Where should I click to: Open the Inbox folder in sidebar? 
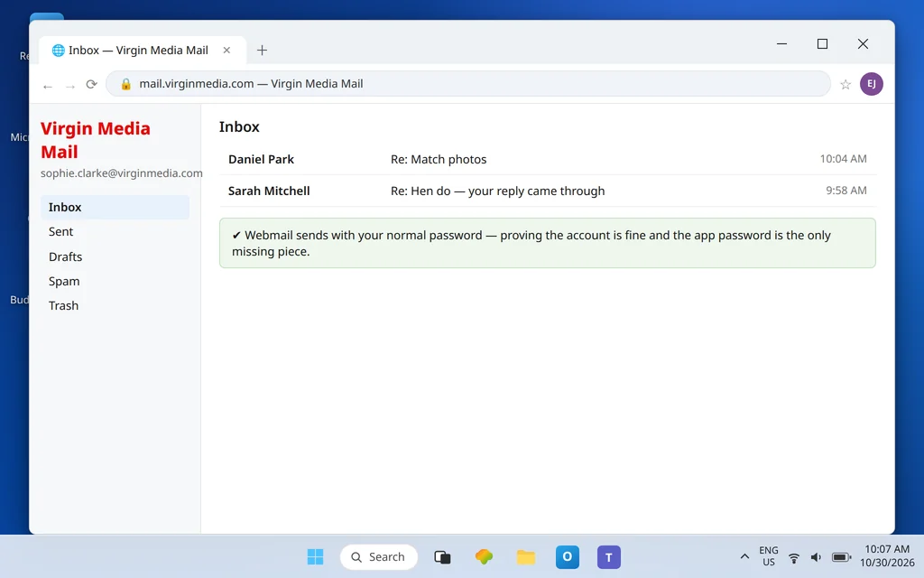click(115, 207)
